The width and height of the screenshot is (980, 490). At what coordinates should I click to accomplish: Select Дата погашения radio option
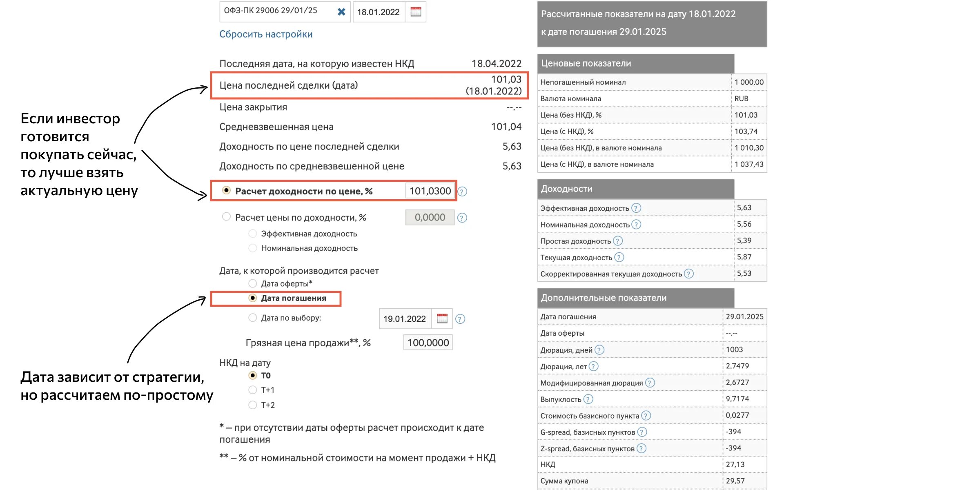tap(253, 298)
